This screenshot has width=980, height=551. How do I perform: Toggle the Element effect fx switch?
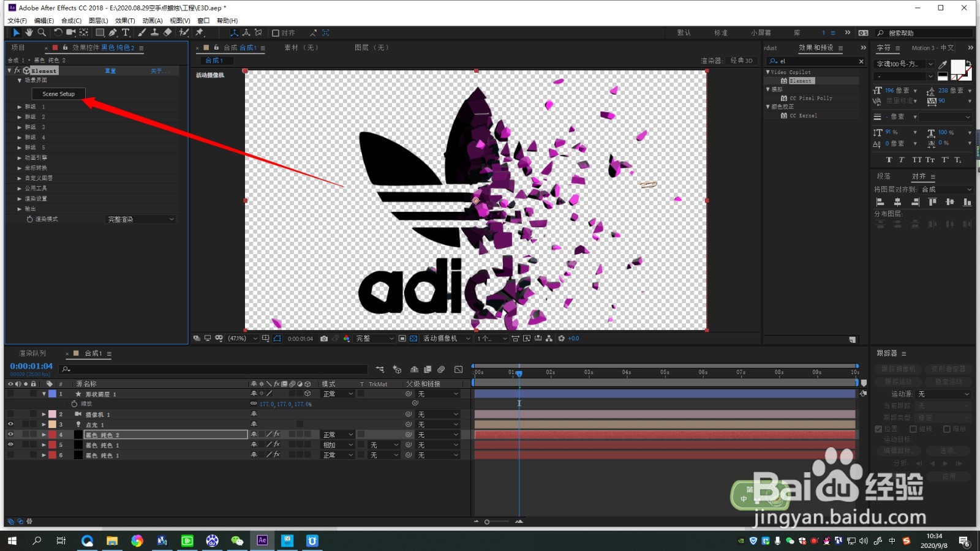(17, 71)
